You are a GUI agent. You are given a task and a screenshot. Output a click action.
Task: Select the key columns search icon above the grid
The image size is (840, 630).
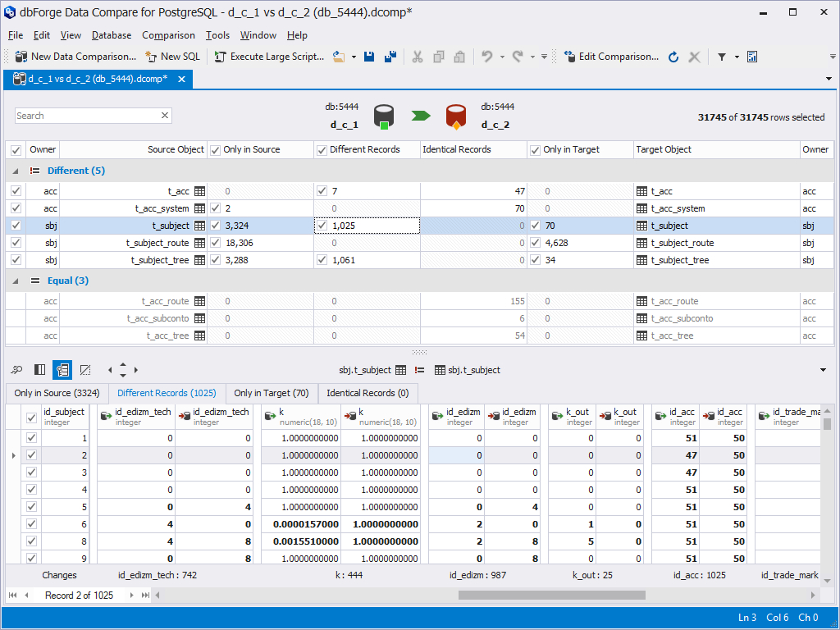coord(16,370)
